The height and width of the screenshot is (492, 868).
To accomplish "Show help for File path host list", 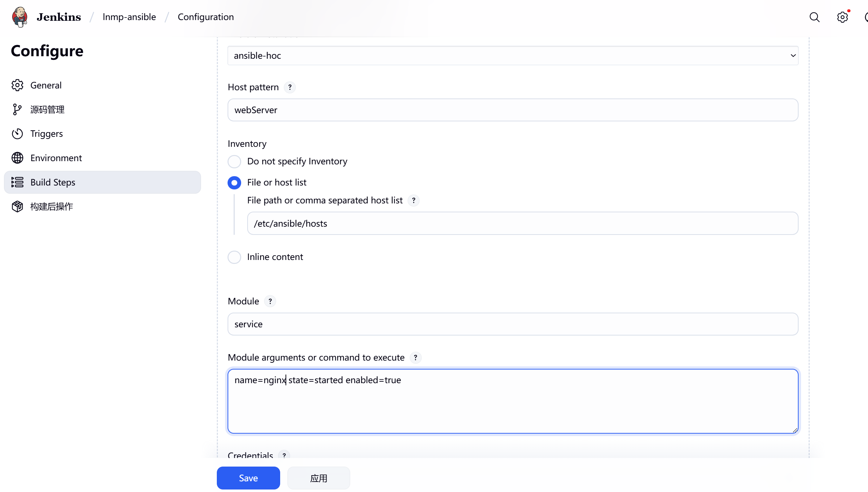I will click(x=414, y=201).
